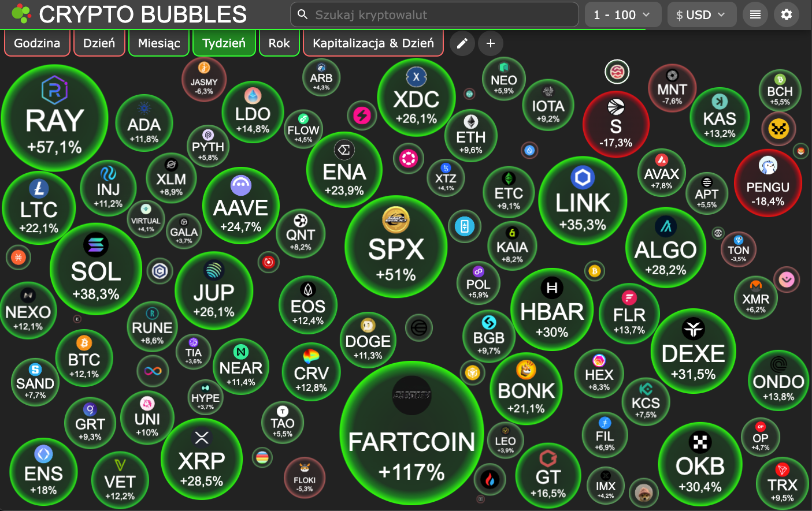Select the Tydzień tab

click(224, 43)
